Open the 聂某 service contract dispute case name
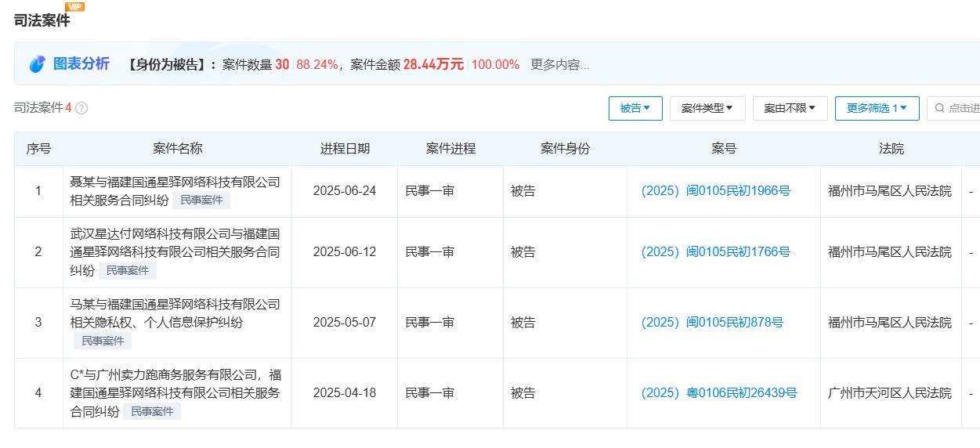Viewport: 980px width, 448px height. [x=174, y=182]
